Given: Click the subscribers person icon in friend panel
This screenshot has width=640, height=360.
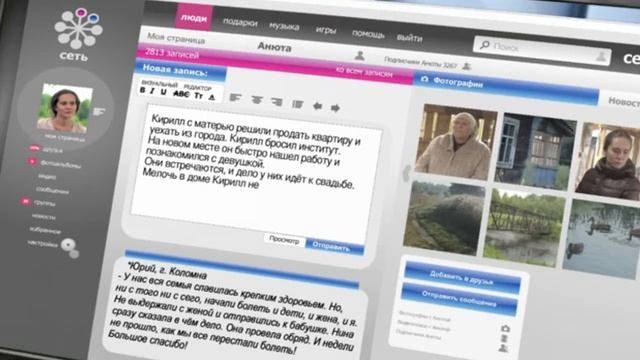Looking at the screenshot, I should click(503, 348).
